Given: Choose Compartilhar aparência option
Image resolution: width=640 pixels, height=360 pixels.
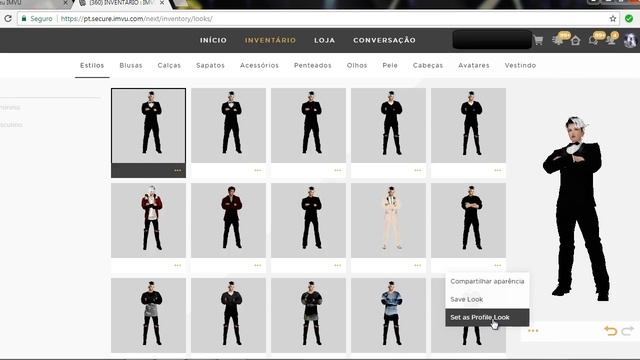Looking at the screenshot, I should click(487, 281).
